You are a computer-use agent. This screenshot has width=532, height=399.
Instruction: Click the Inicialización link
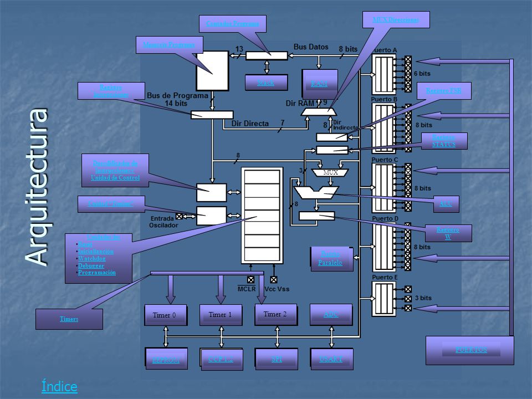[96, 252]
